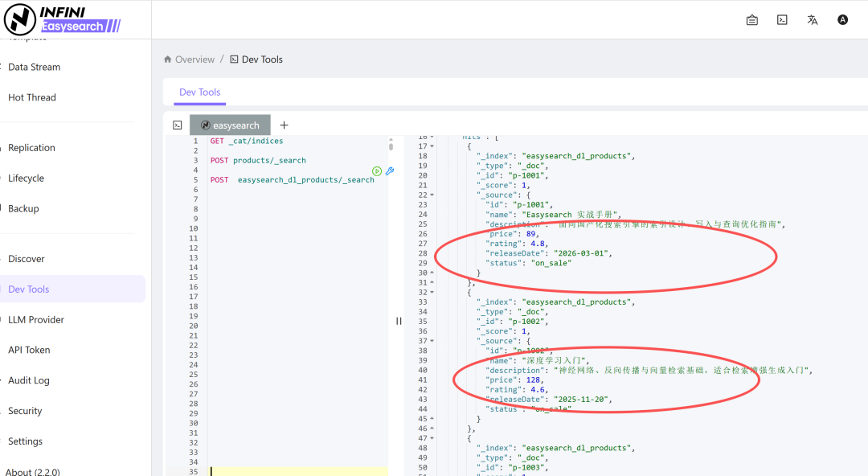Open the terminal console icon in header

coord(782,20)
